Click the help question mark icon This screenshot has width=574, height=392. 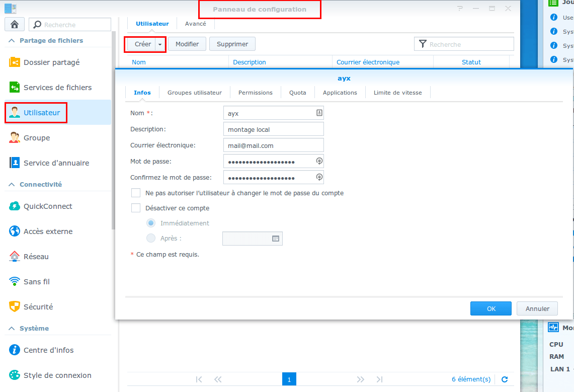tap(460, 9)
